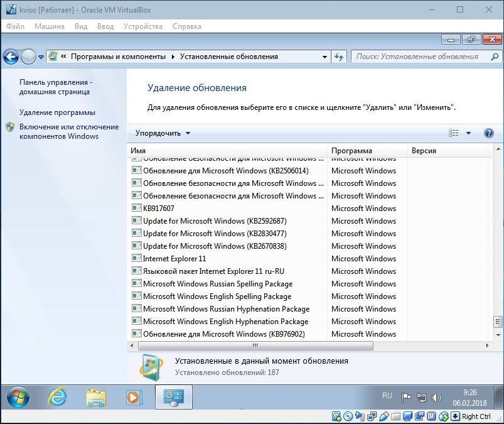The height and width of the screenshot is (424, 504).
Task: Open Windows Explorer folder from taskbar
Action: pos(96,398)
